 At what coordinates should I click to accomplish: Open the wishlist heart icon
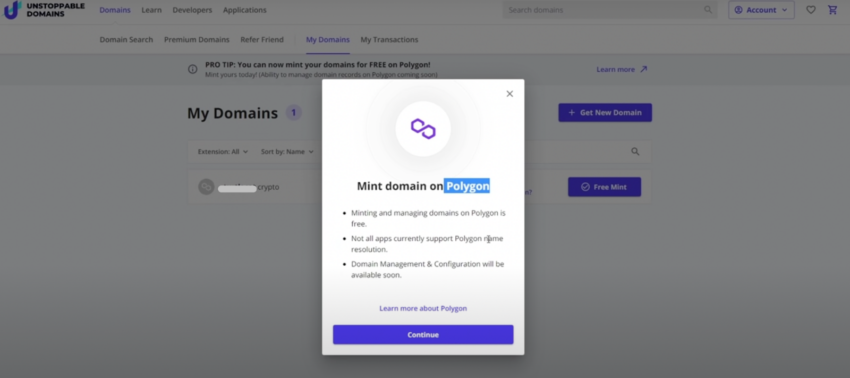[x=810, y=10]
